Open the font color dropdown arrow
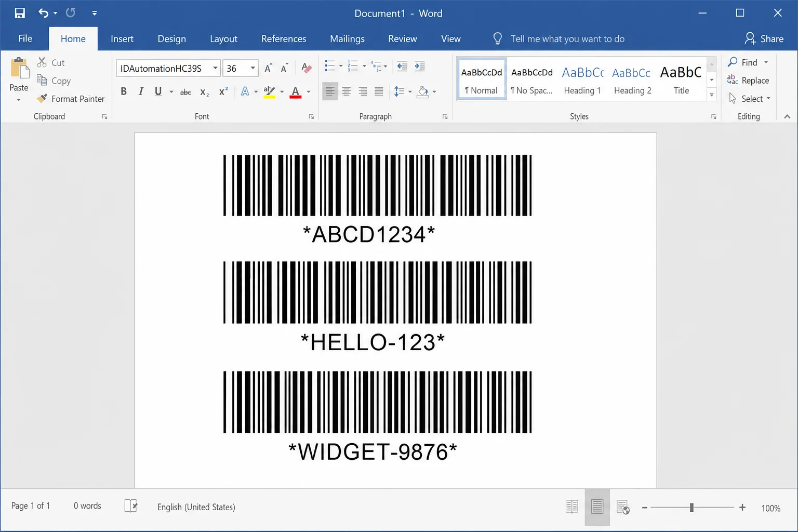This screenshot has height=532, width=798. [x=309, y=92]
